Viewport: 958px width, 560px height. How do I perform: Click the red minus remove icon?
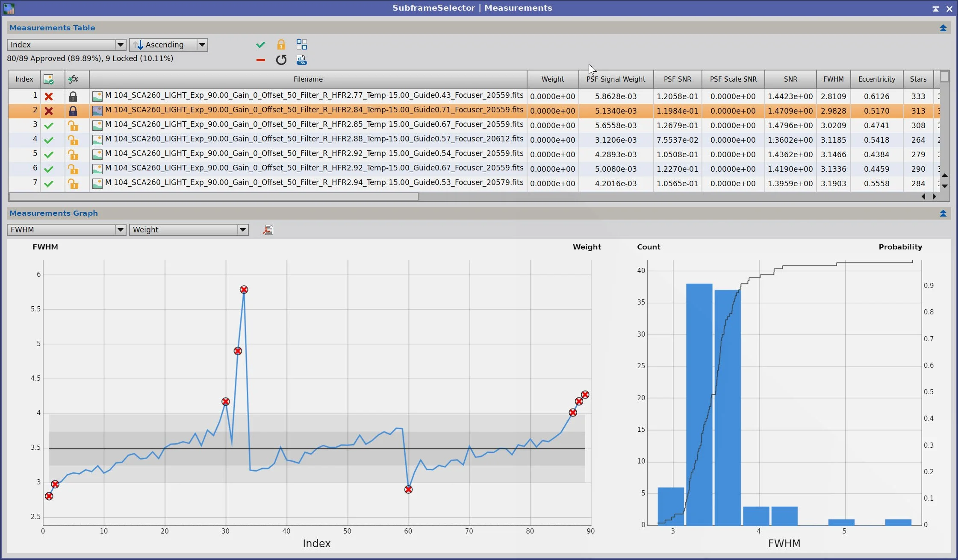click(260, 60)
